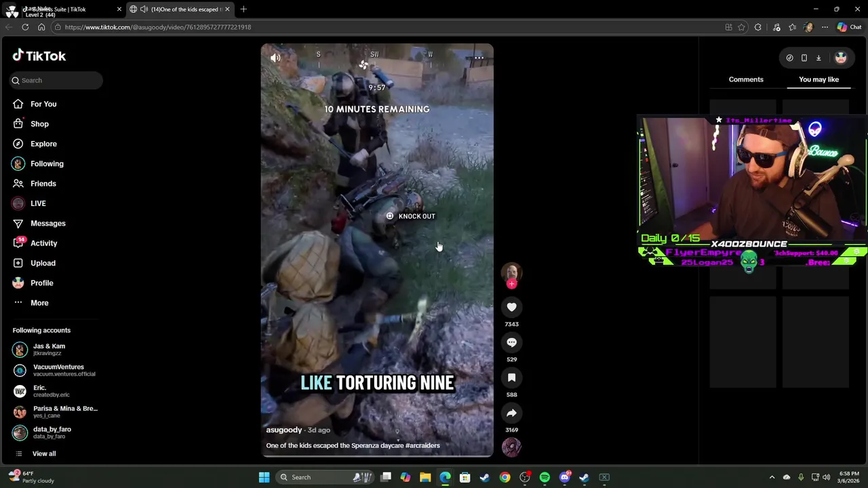Share the video with the arrow icon
868x488 pixels.
(511, 413)
